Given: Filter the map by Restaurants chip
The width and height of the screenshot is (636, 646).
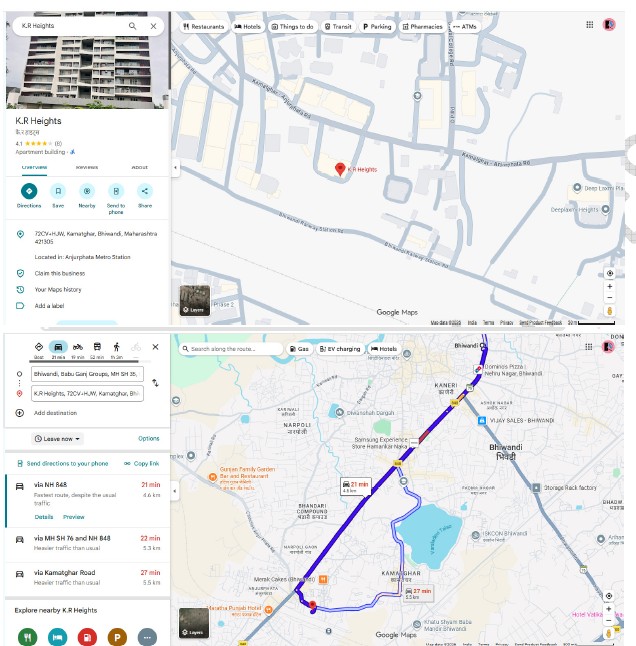Looking at the screenshot, I should point(204,26).
